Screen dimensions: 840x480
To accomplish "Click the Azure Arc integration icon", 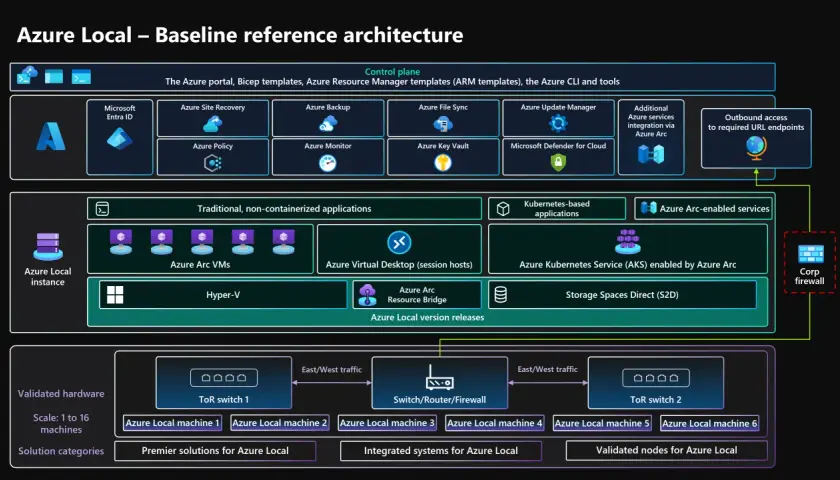I will (651, 154).
